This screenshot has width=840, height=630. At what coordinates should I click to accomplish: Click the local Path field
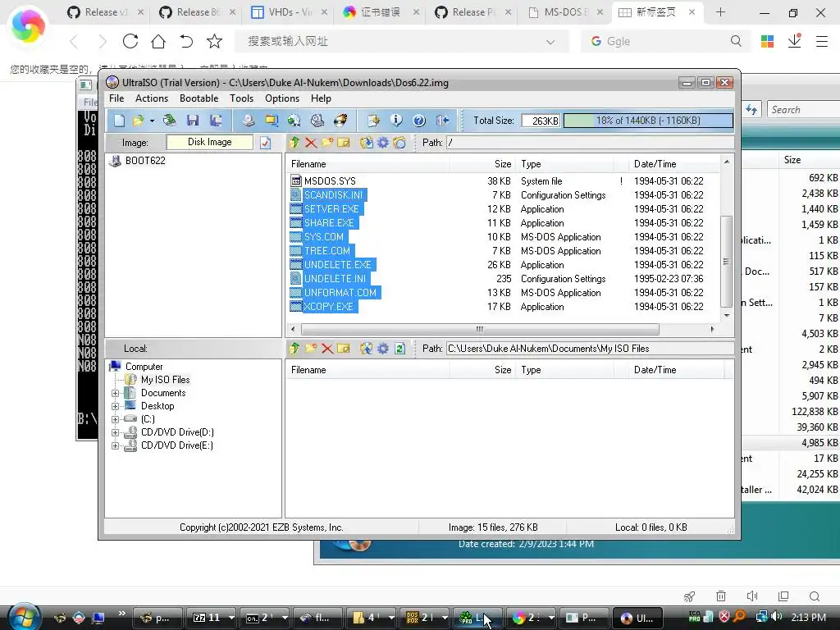[x=591, y=348]
